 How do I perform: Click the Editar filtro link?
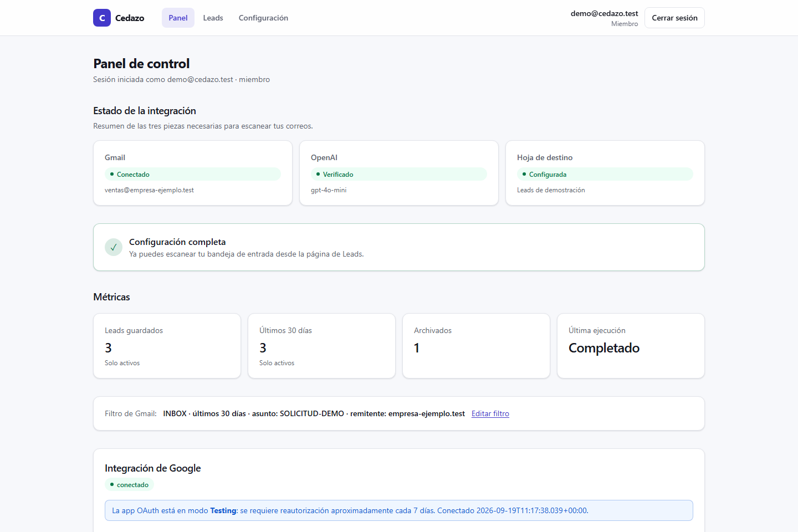(x=490, y=413)
